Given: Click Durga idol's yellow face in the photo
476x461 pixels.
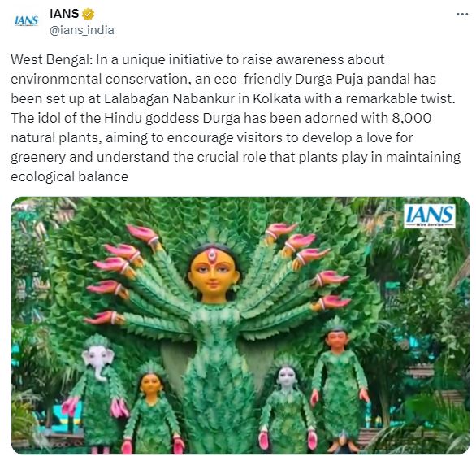Looking at the screenshot, I should [213, 273].
